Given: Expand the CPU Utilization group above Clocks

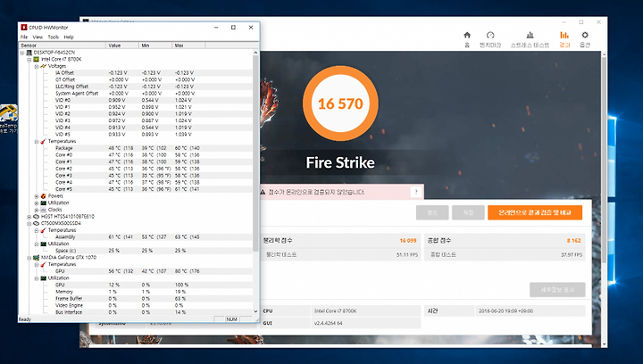Looking at the screenshot, I should click(x=36, y=203).
